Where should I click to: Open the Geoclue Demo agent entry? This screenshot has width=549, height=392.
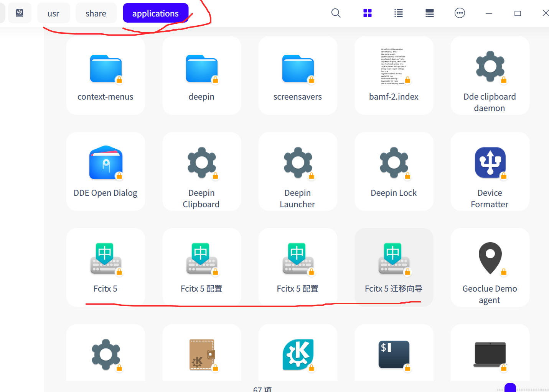[x=490, y=267]
